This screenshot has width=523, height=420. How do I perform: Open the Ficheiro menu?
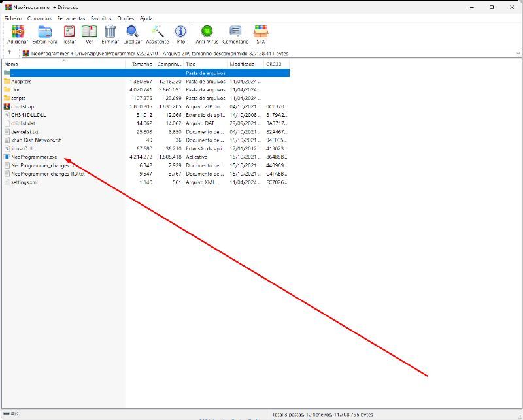[x=12, y=18]
